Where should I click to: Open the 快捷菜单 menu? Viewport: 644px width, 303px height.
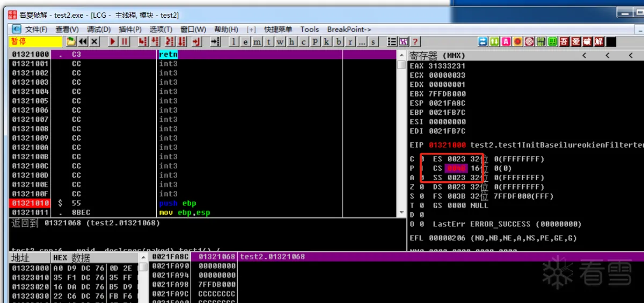(x=278, y=29)
